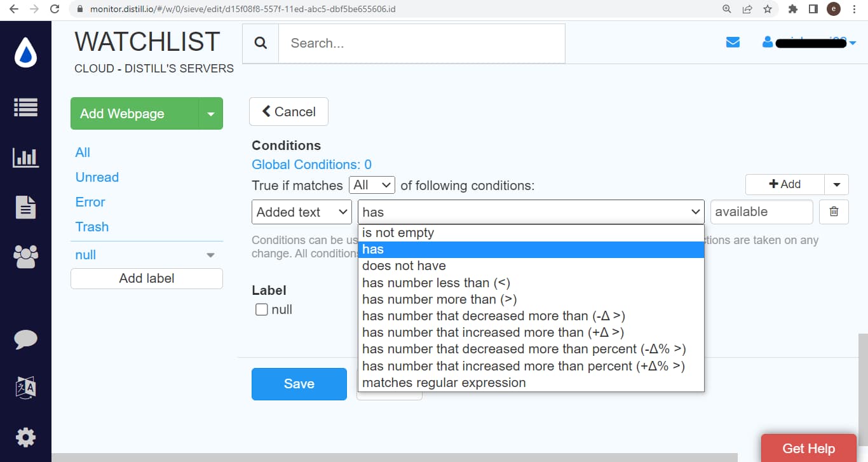Open the settings gear icon

25,437
